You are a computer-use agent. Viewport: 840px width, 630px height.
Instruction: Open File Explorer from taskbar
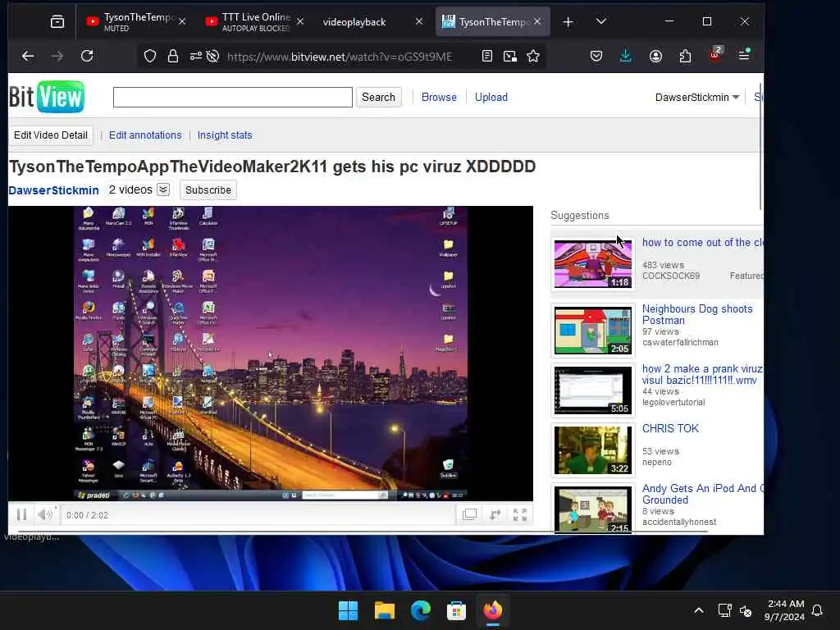(x=384, y=610)
